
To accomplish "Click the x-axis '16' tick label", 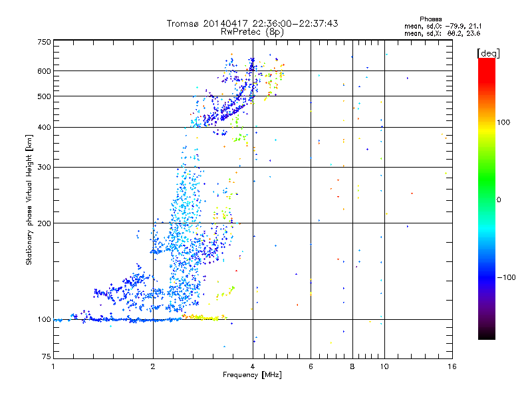I will [x=452, y=366].
